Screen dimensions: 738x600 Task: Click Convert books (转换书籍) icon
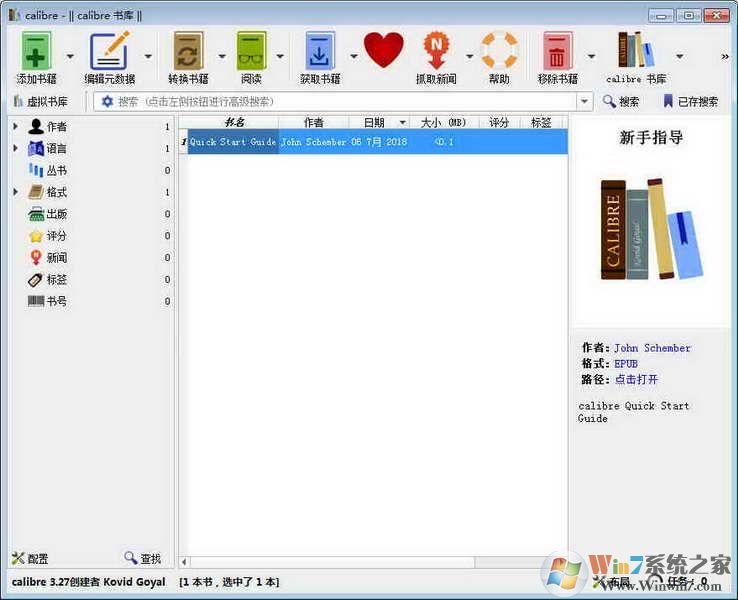click(188, 51)
